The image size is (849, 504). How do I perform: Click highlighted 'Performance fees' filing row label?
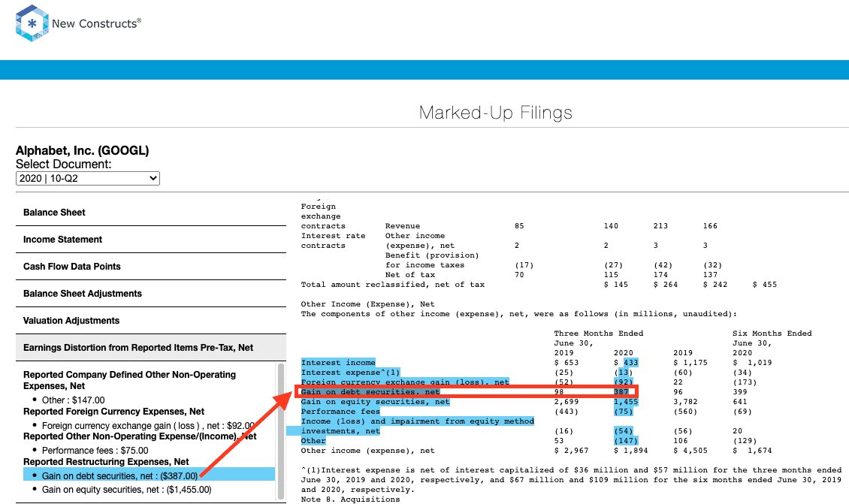(340, 412)
